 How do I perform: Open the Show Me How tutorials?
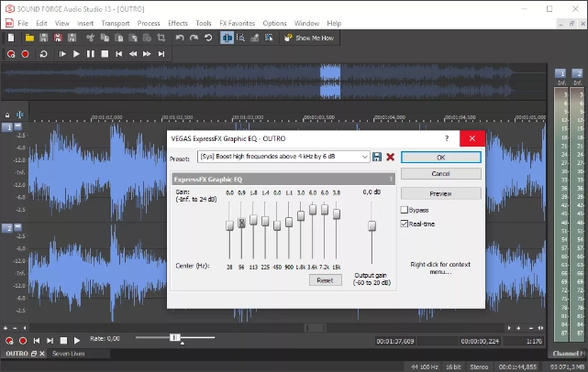pos(309,38)
